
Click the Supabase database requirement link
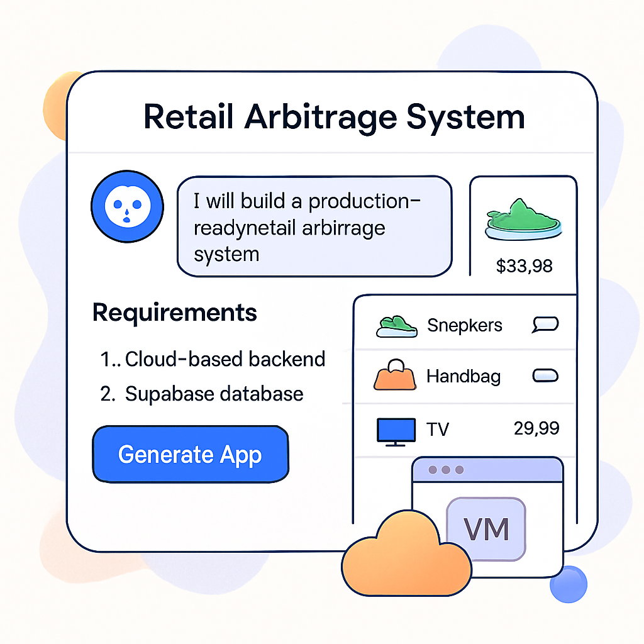(x=214, y=394)
